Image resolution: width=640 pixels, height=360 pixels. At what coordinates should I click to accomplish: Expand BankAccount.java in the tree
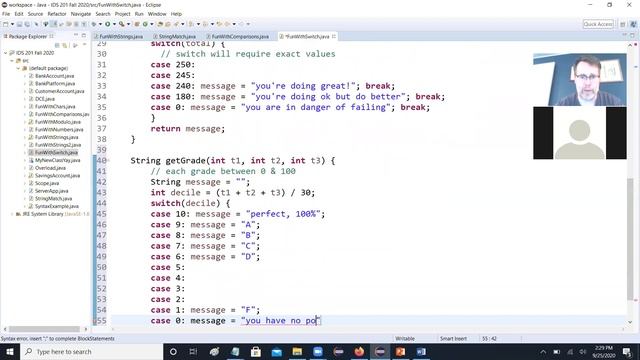[24, 76]
